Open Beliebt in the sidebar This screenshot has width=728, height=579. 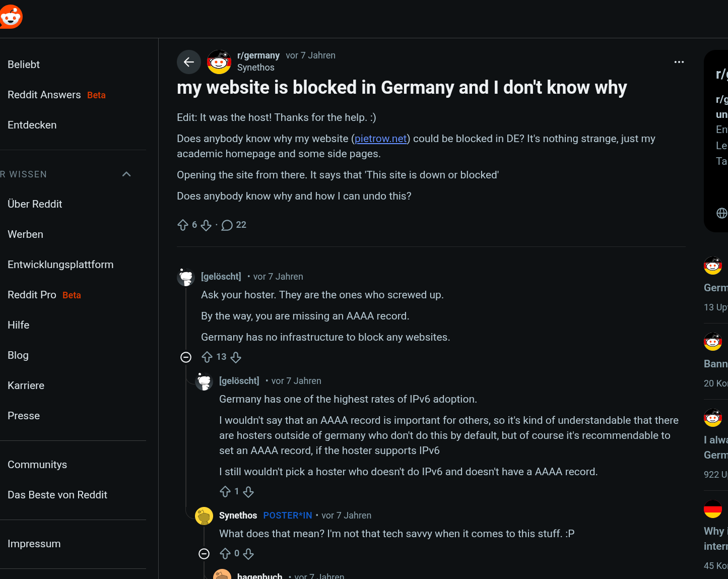tap(24, 65)
